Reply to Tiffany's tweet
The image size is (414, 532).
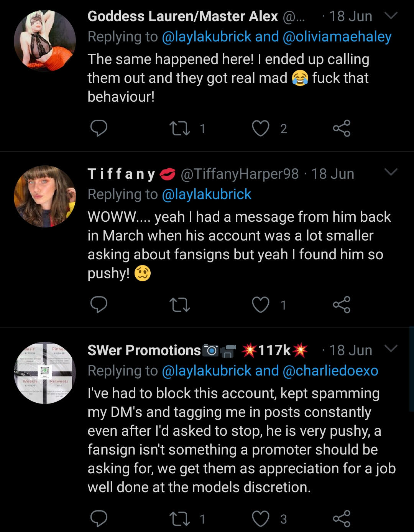click(99, 305)
